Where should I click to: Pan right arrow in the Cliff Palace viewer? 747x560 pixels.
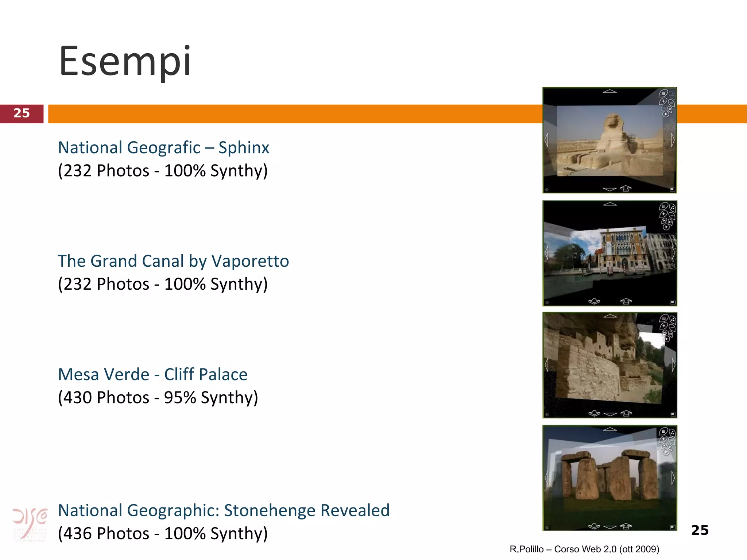[x=673, y=365]
